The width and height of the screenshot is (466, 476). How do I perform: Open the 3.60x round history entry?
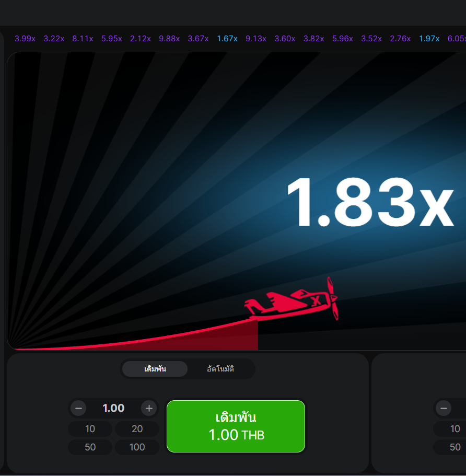click(x=285, y=39)
